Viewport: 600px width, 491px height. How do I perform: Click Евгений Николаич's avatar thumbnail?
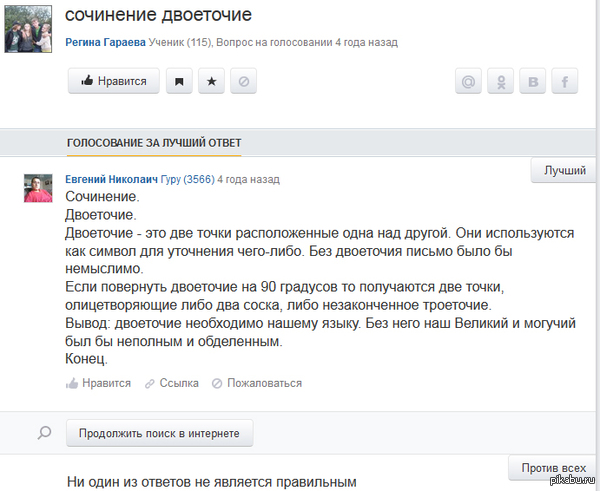point(38,187)
